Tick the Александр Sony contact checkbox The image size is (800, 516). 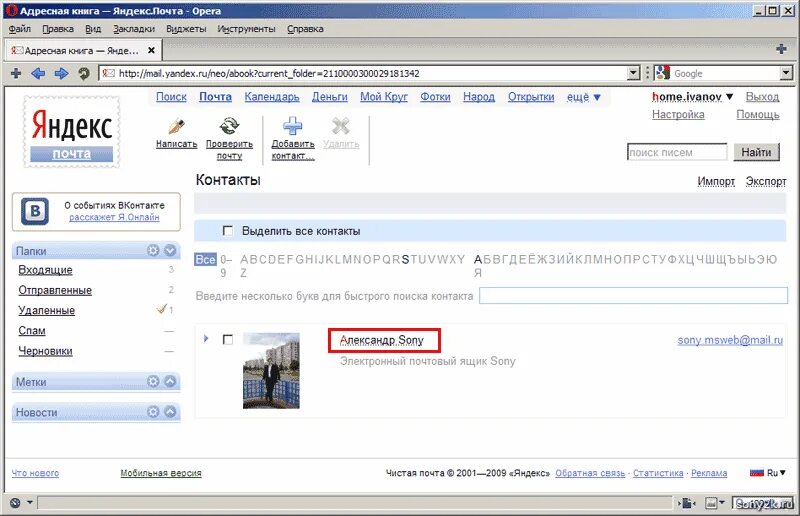228,339
